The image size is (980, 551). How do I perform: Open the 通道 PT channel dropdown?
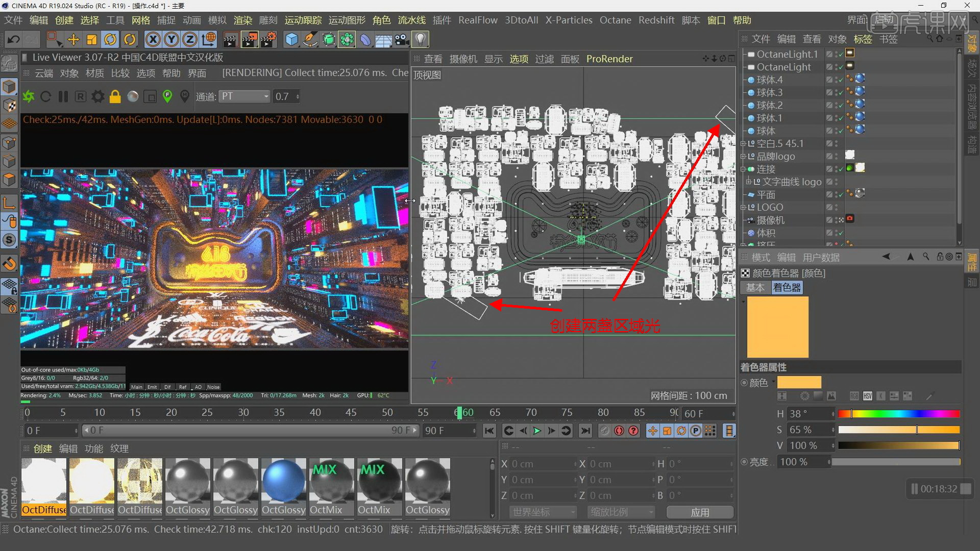click(244, 96)
